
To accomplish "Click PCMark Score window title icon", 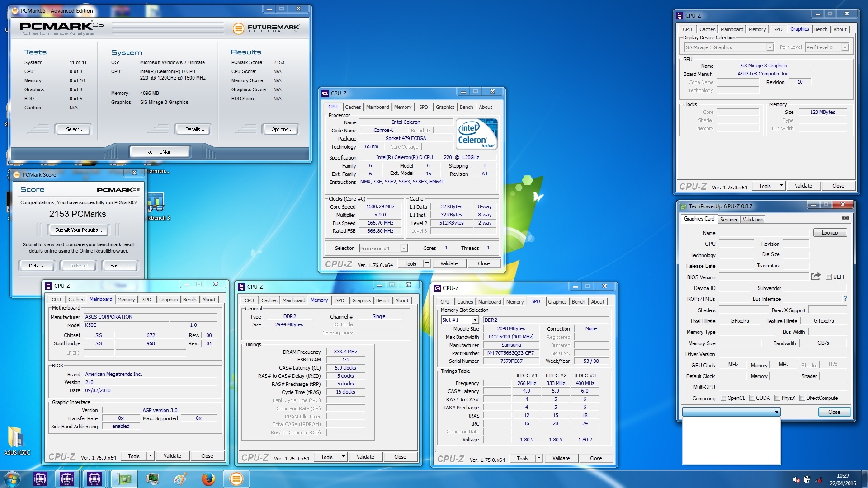I will click(17, 174).
